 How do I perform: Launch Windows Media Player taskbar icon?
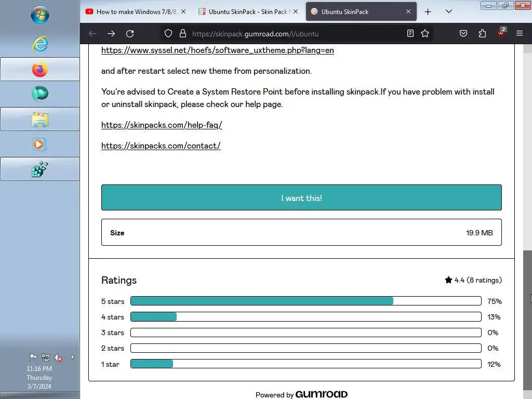pyautogui.click(x=39, y=144)
